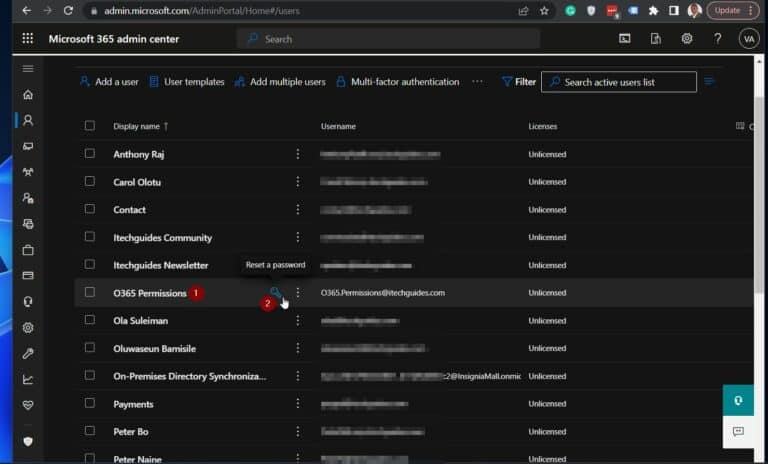The height and width of the screenshot is (464, 768).
Task: Open more actions for Payments
Action: tap(298, 403)
